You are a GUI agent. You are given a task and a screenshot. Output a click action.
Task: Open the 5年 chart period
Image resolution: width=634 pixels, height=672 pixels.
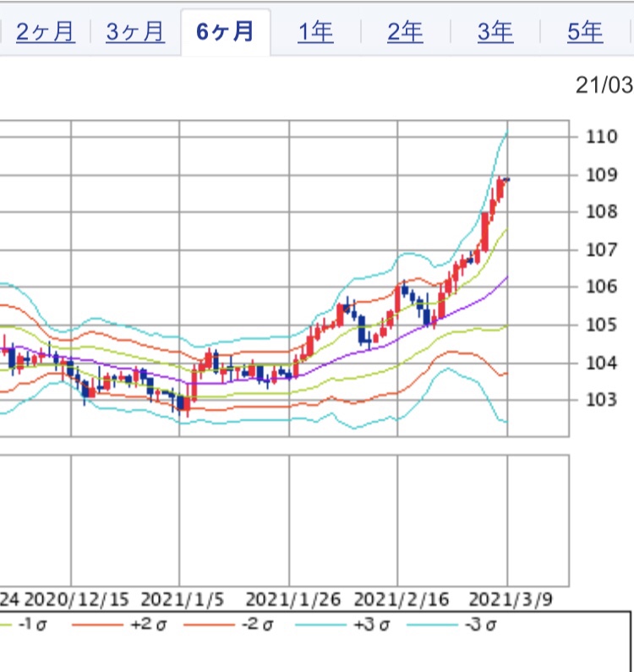click(585, 32)
